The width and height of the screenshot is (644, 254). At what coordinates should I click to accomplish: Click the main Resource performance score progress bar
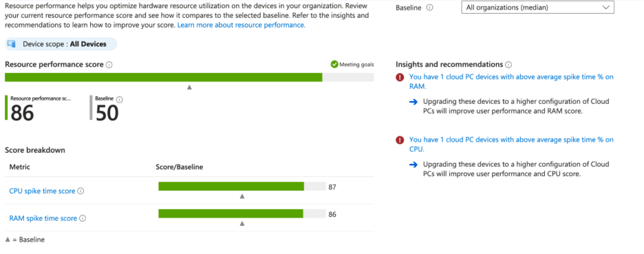click(x=189, y=77)
